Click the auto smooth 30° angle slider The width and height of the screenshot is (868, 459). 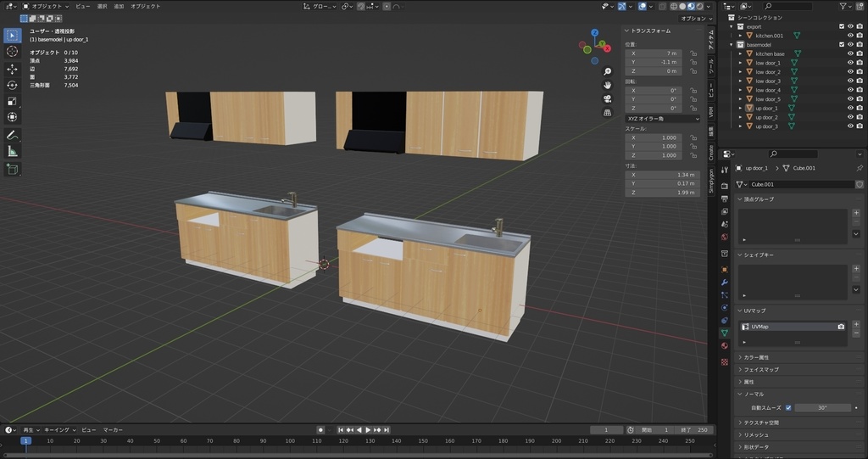822,407
